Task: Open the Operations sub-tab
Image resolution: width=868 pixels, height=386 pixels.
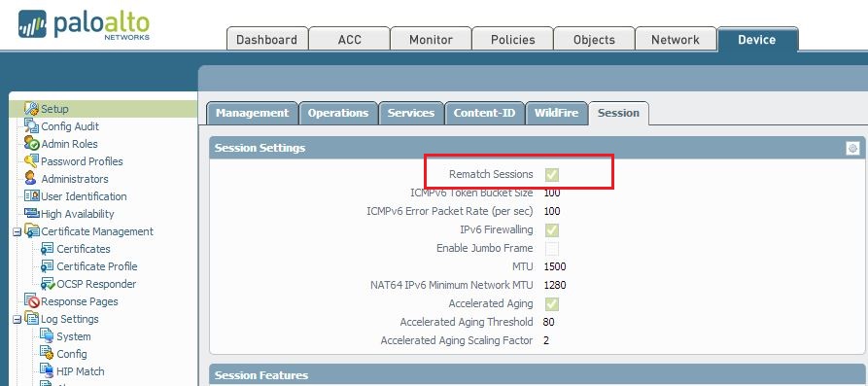Action: [338, 113]
